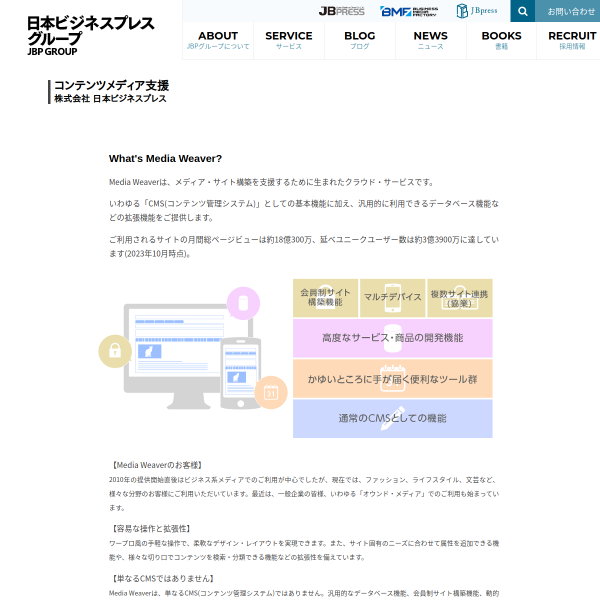
Task: Click the What's Media Weaver? heading
Action: pyautogui.click(x=165, y=158)
